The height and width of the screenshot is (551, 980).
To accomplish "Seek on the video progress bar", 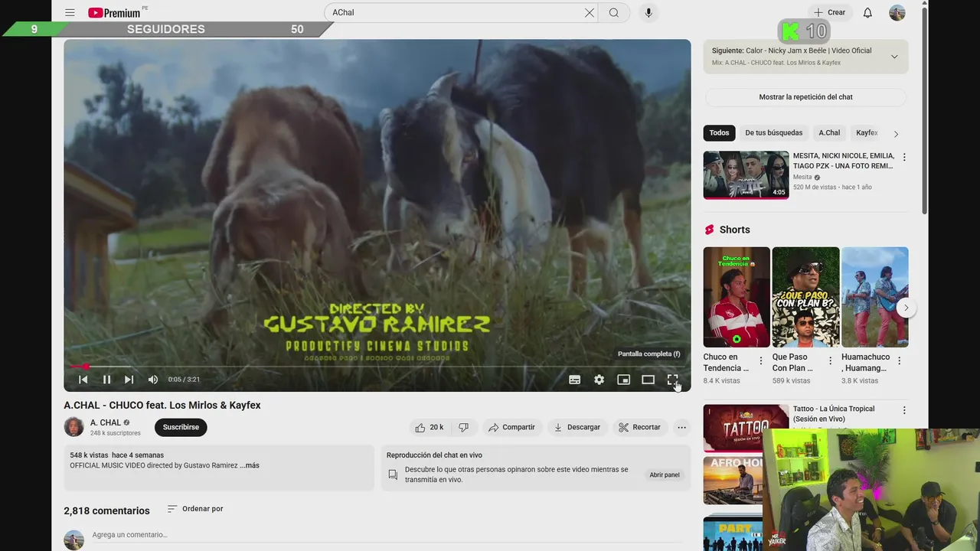I will click(x=377, y=367).
